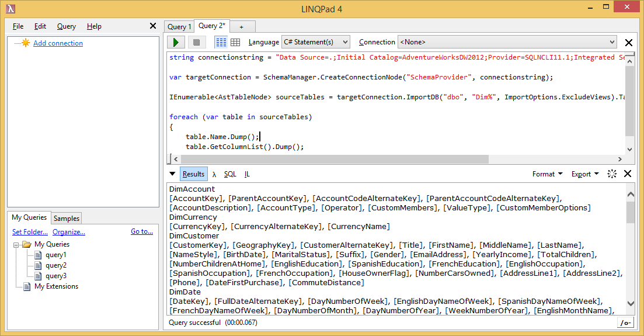This screenshot has height=336, width=644.
Task: Open the Samples tab
Action: (67, 219)
